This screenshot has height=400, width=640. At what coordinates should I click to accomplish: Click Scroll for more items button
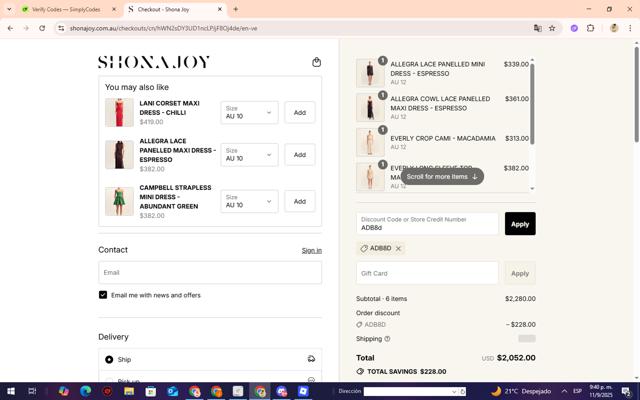click(x=442, y=176)
